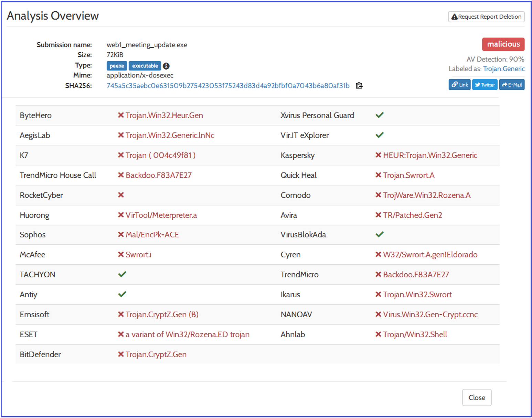This screenshot has height=418, width=532.
Task: Click the red X icon for Huorong
Action: pos(121,215)
